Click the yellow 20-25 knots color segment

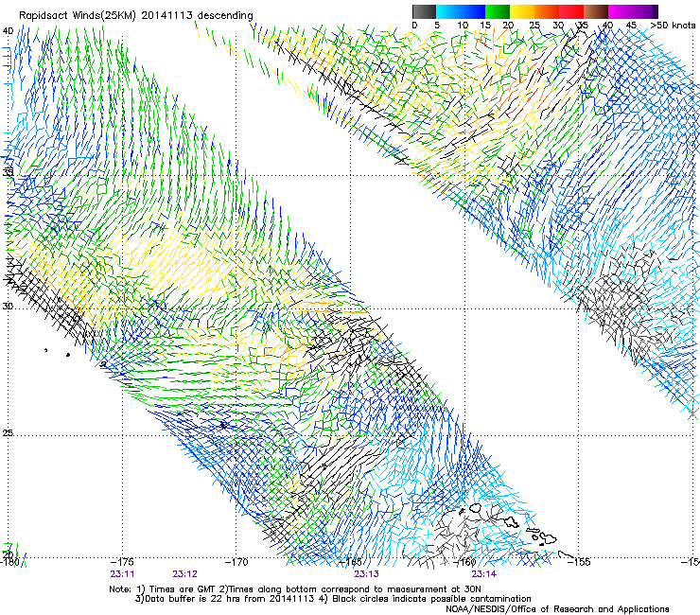(522, 11)
